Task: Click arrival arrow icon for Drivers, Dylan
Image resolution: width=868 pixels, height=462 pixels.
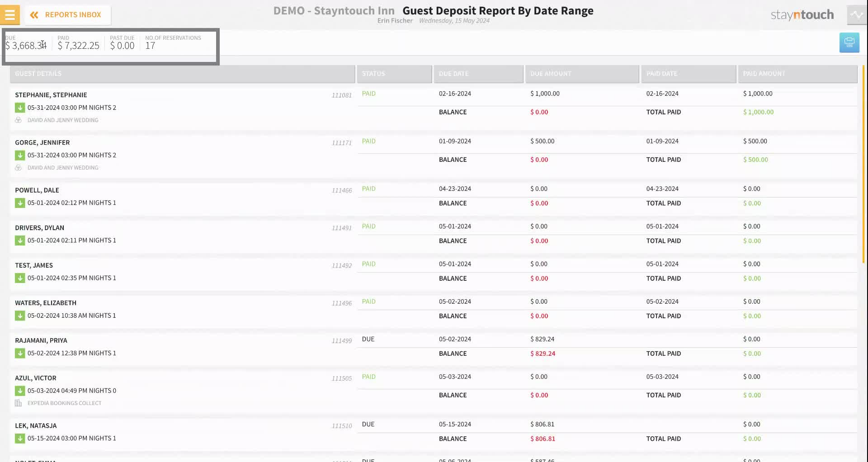Action: (x=20, y=240)
